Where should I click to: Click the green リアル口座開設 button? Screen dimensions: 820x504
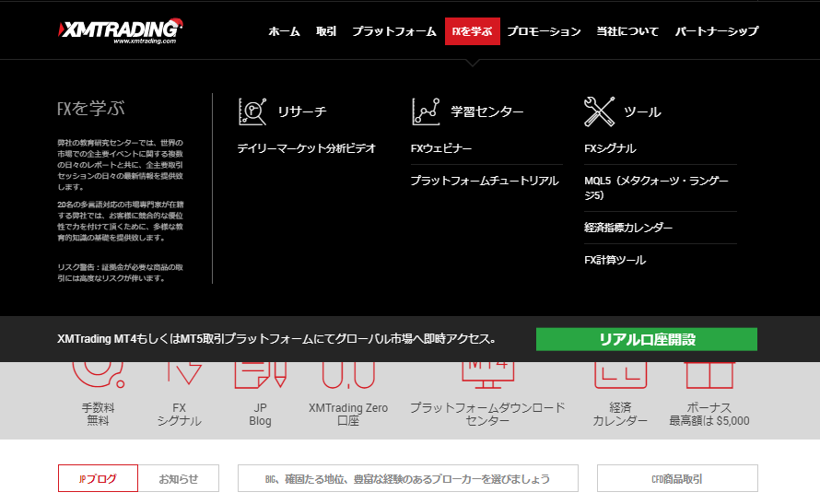(647, 339)
